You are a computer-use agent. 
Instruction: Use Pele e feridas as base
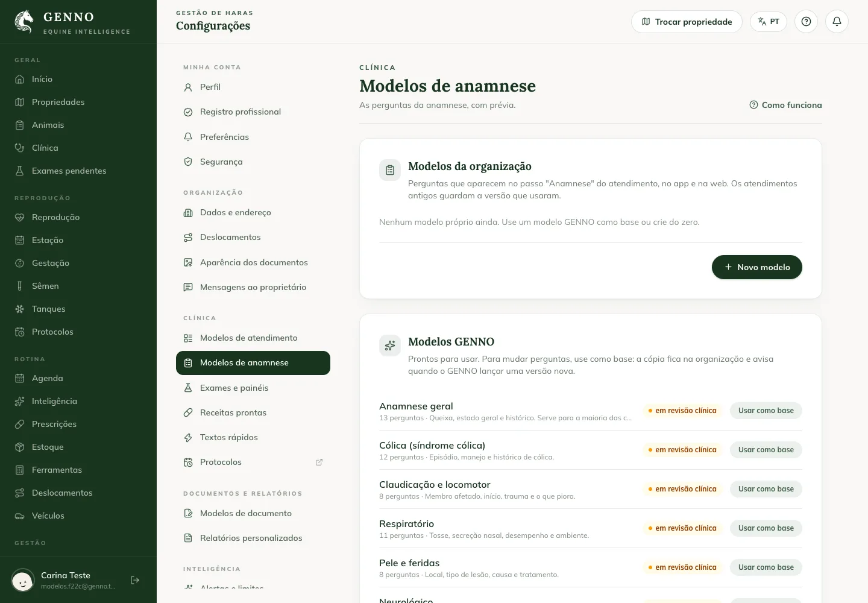tap(766, 567)
